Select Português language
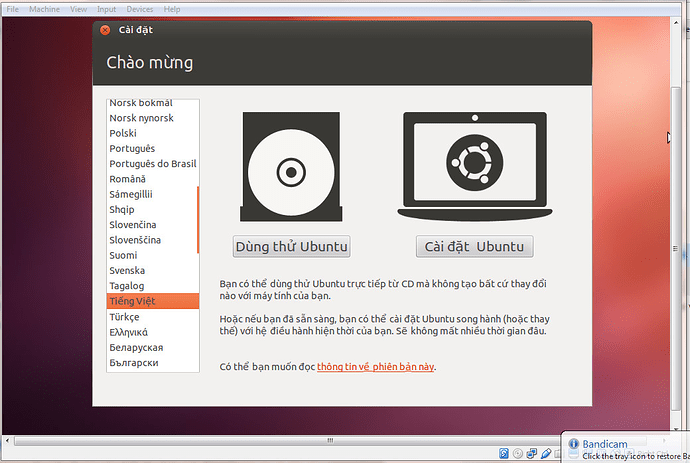The height and width of the screenshot is (463, 690). [152, 148]
